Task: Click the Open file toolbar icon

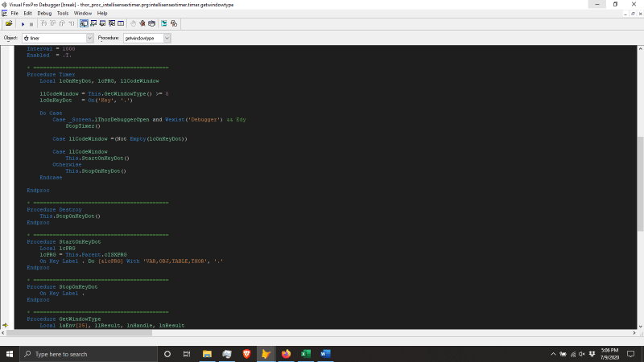Action: tap(9, 24)
